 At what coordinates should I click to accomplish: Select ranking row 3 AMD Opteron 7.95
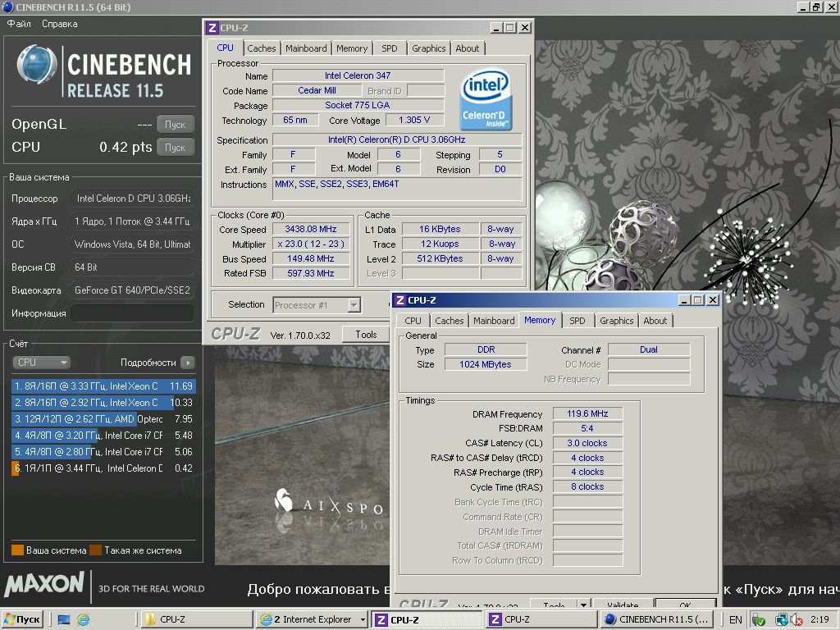point(103,419)
